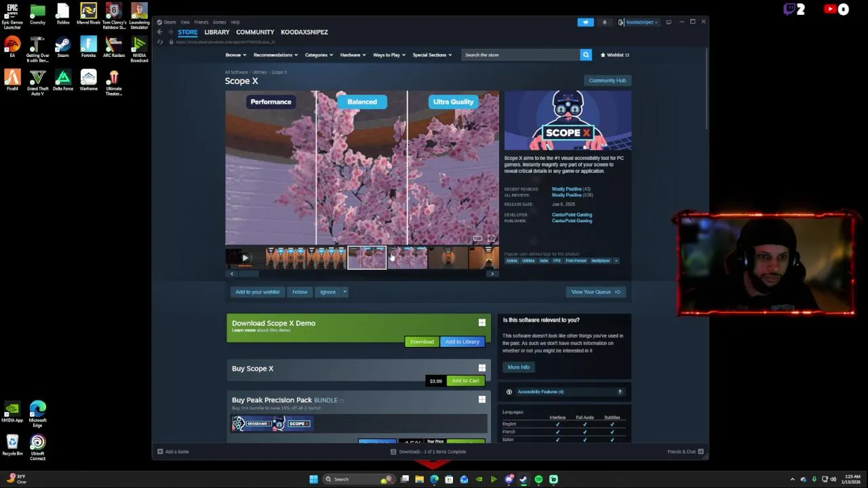This screenshot has height=488, width=868.
Task: Play the Scope X trailer thumbnail
Action: pos(245,258)
